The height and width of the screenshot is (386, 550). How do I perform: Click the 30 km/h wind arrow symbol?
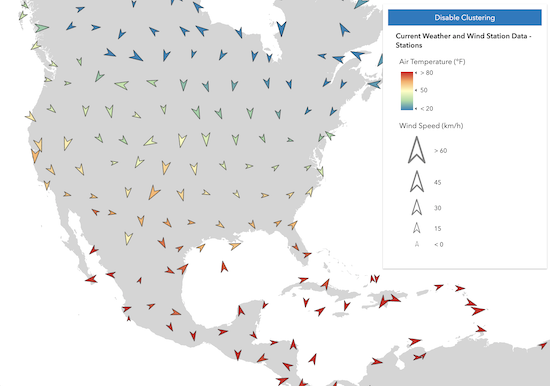pos(417,207)
